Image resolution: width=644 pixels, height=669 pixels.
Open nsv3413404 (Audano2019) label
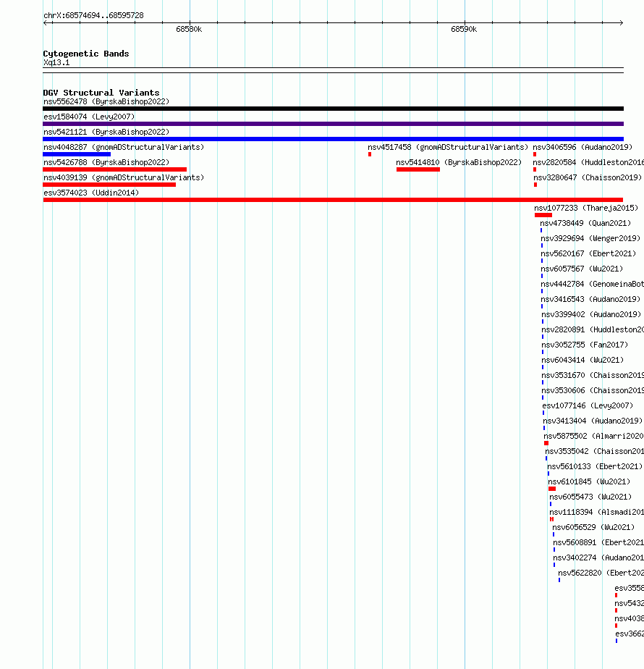[593, 421]
